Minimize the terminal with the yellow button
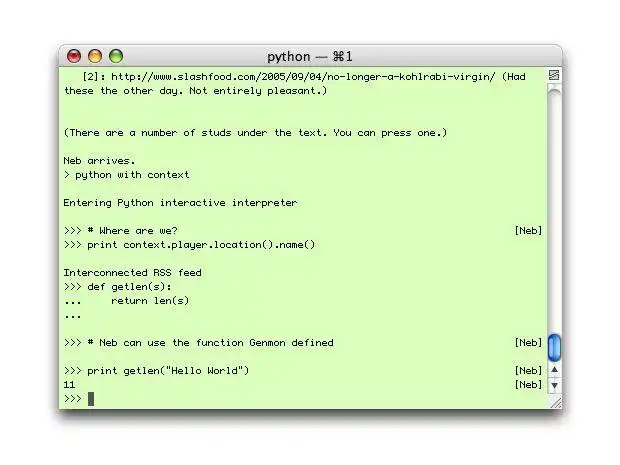This screenshot has height=465, width=620. pos(95,56)
